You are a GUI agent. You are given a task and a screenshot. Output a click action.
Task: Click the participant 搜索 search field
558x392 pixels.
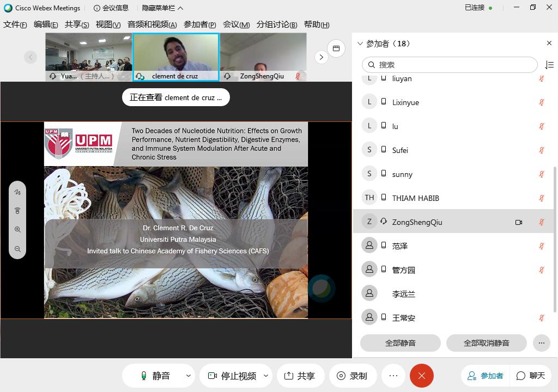[450, 65]
